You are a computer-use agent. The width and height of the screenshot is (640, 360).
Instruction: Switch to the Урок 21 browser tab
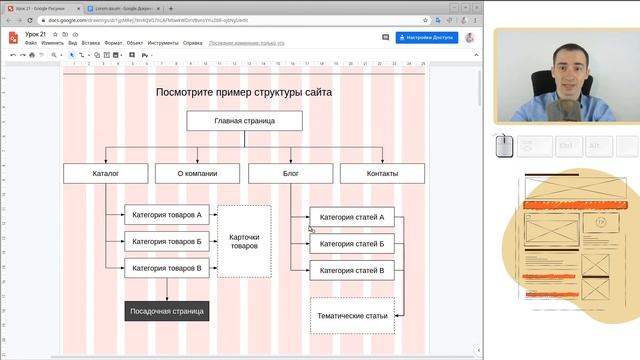coord(43,8)
